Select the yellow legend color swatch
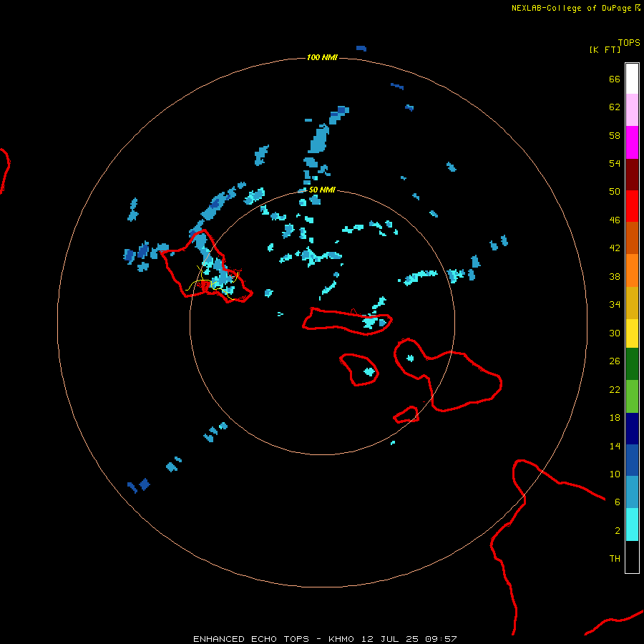This screenshot has width=644, height=644. pos(632,333)
